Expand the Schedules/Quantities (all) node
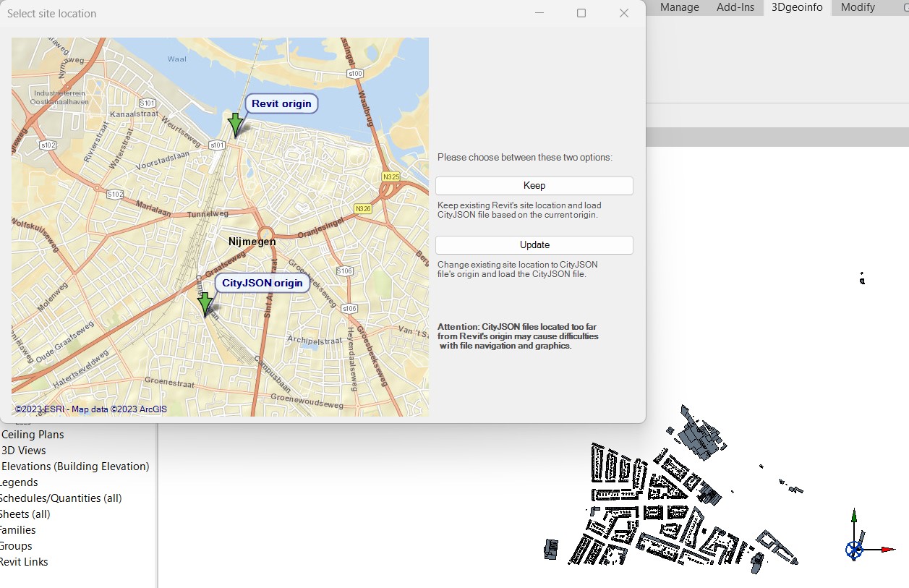This screenshot has width=909, height=588. (x=61, y=498)
